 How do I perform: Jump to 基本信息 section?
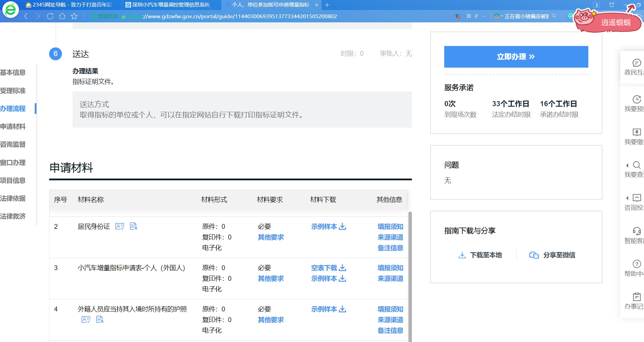[x=13, y=73]
